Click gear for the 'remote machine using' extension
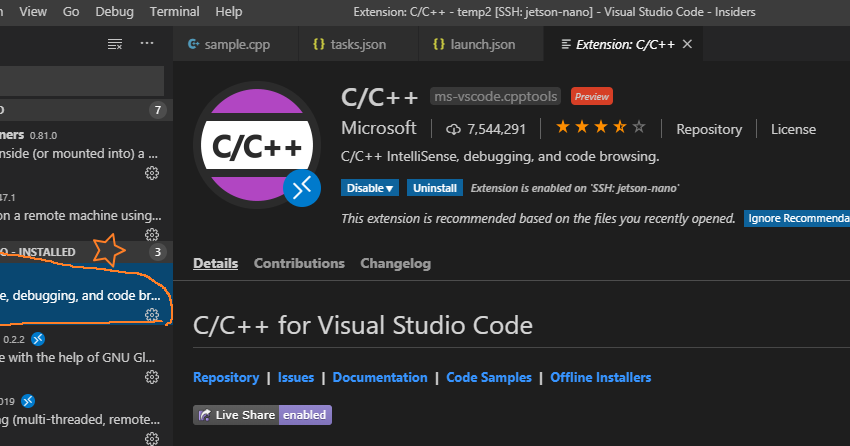The image size is (850, 446). click(x=152, y=234)
